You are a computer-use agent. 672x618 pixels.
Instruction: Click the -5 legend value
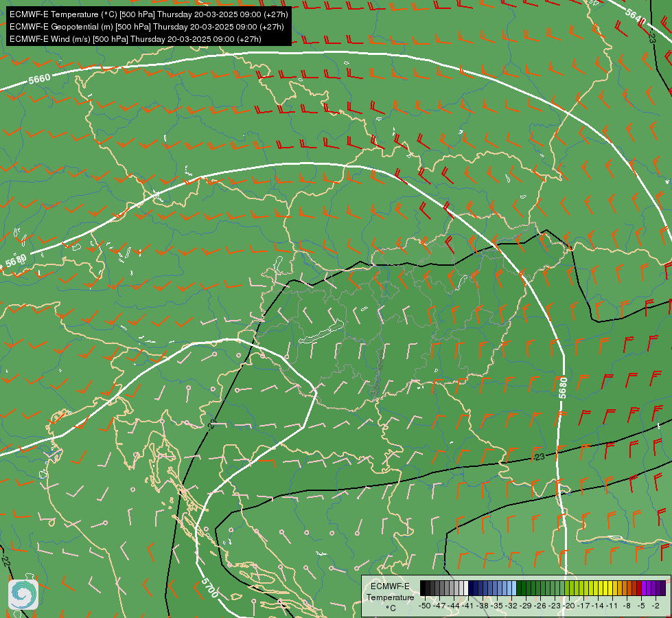(641, 606)
